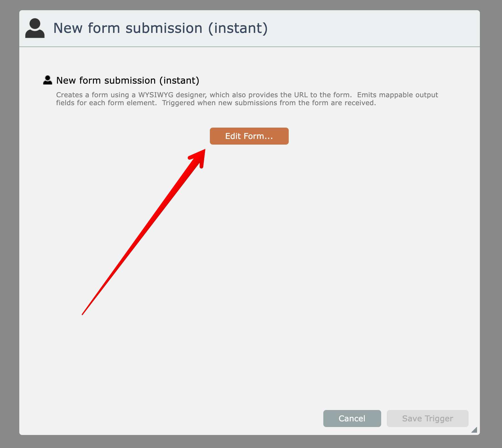Screen dimensions: 502x448
Task: Click the word "designer" in the description
Action: pyautogui.click(x=191, y=95)
